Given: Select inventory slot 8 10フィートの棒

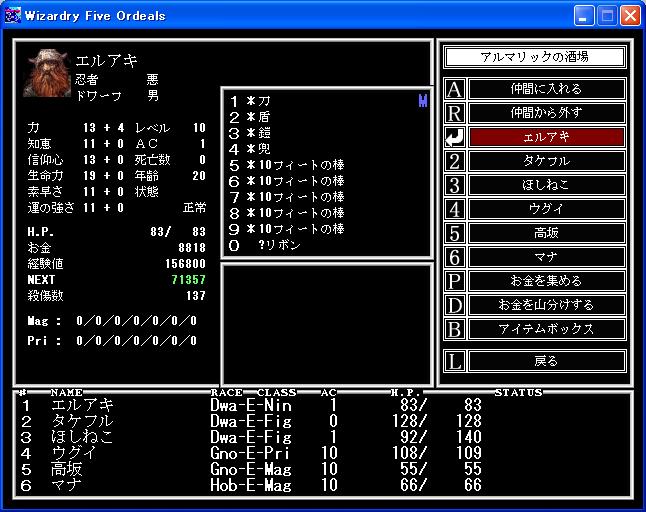Looking at the screenshot, I should point(328,213).
